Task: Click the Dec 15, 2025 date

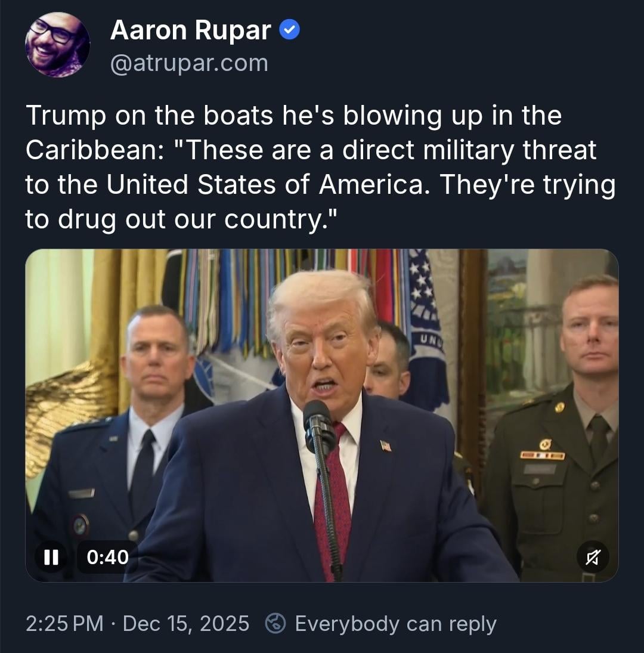Action: click(x=186, y=623)
